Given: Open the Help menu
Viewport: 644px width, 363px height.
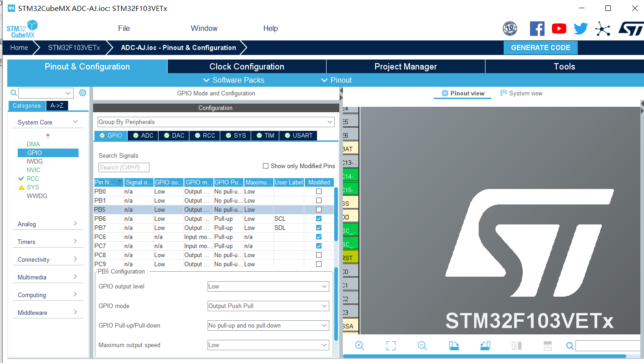Looking at the screenshot, I should 271,28.
